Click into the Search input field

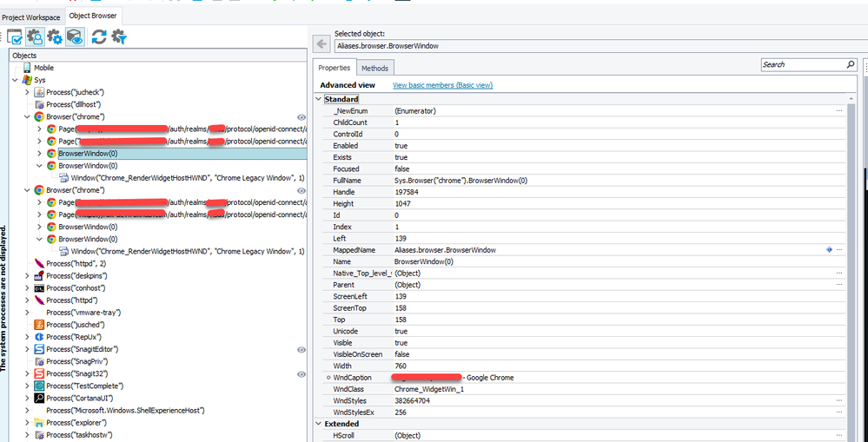[803, 65]
